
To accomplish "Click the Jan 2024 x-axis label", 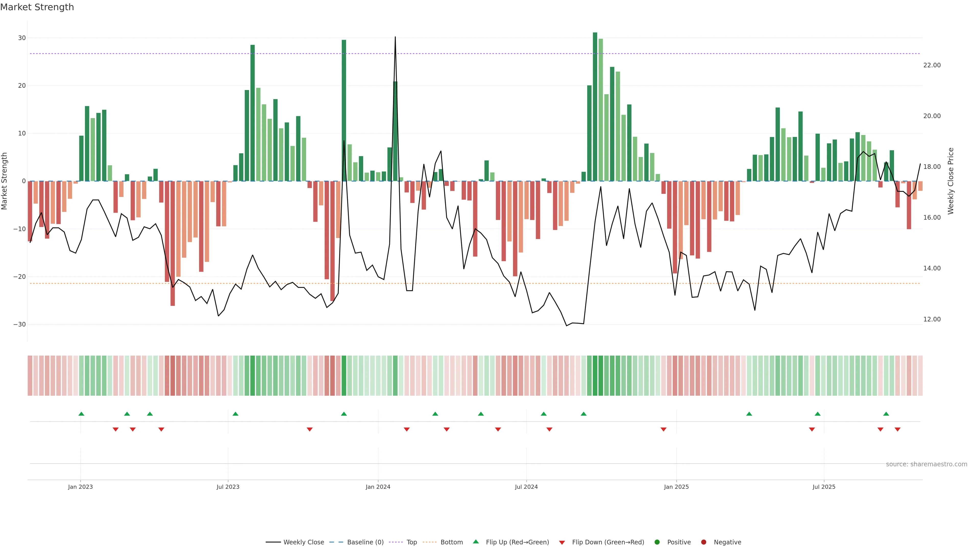I will point(378,487).
